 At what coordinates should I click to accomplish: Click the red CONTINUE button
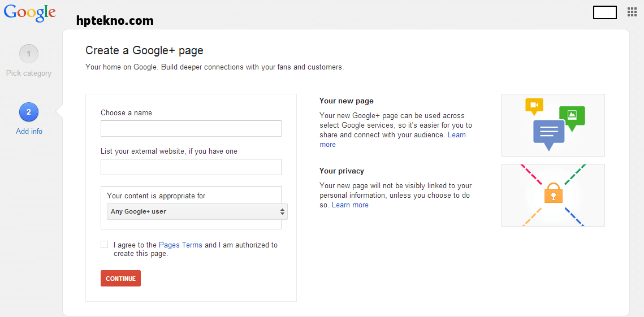click(x=121, y=279)
